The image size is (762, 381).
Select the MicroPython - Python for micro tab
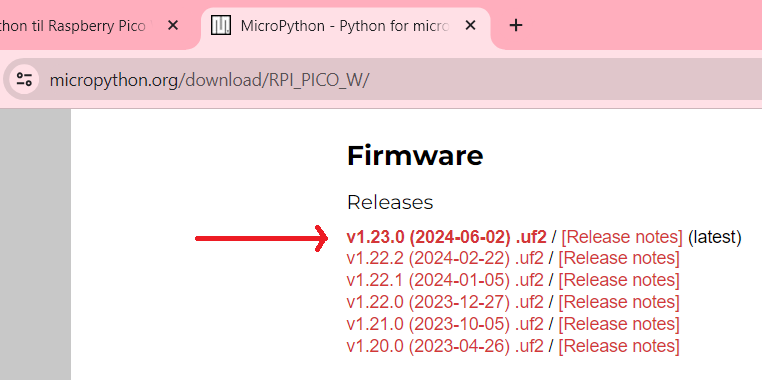(x=346, y=26)
